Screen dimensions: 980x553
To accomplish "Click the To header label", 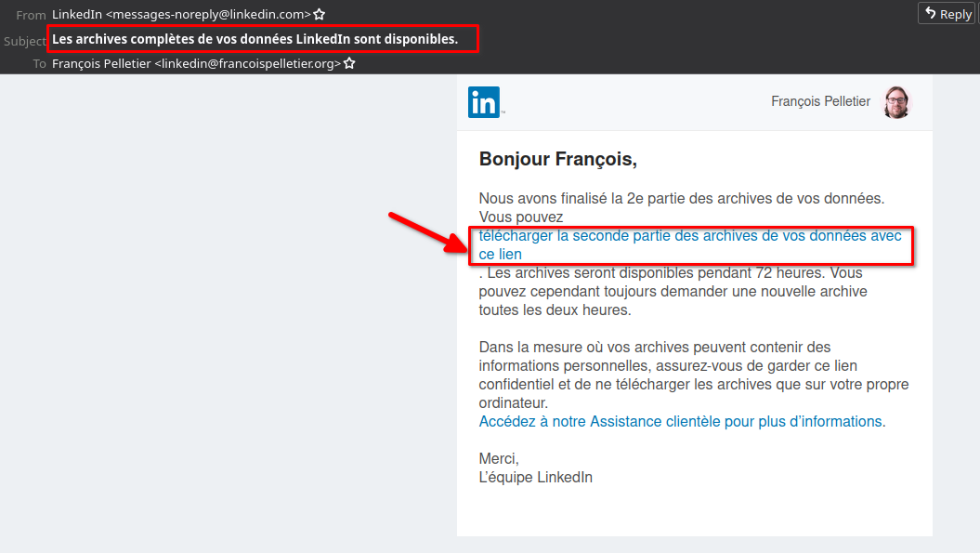I will 39,64.
